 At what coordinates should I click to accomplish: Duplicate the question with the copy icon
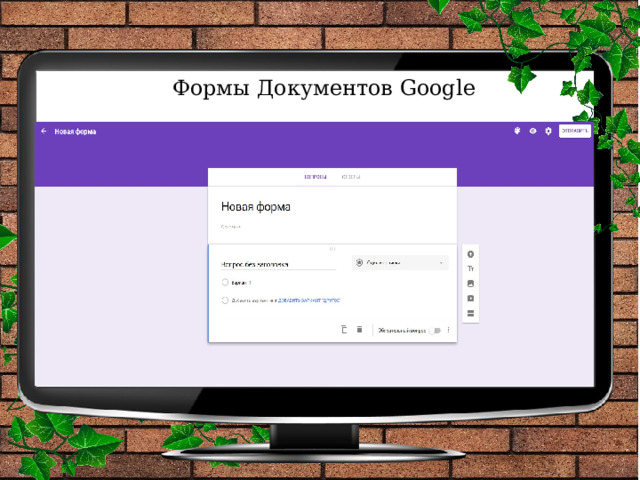point(344,329)
